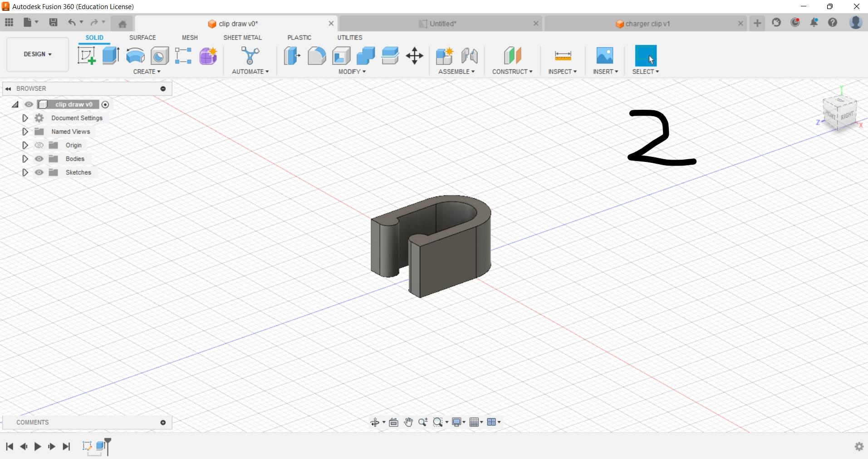Collapse clip draw v0 root node

coord(15,104)
